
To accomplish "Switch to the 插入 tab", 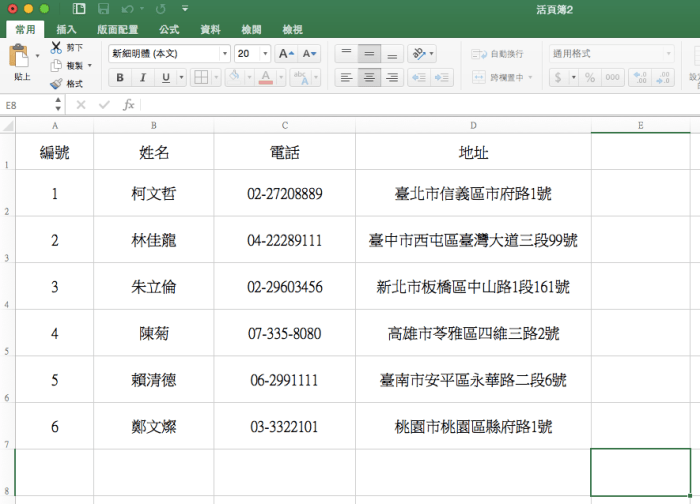I will 66,29.
